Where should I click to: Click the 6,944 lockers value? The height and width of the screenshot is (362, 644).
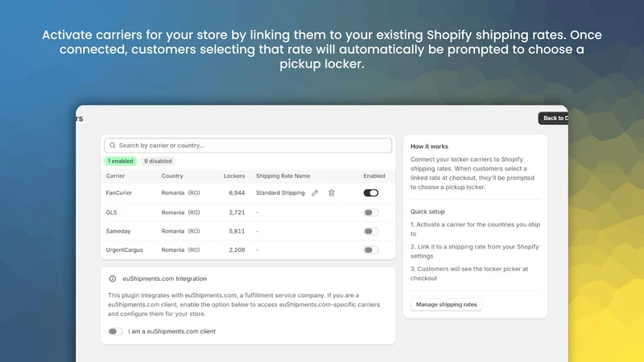(237, 193)
